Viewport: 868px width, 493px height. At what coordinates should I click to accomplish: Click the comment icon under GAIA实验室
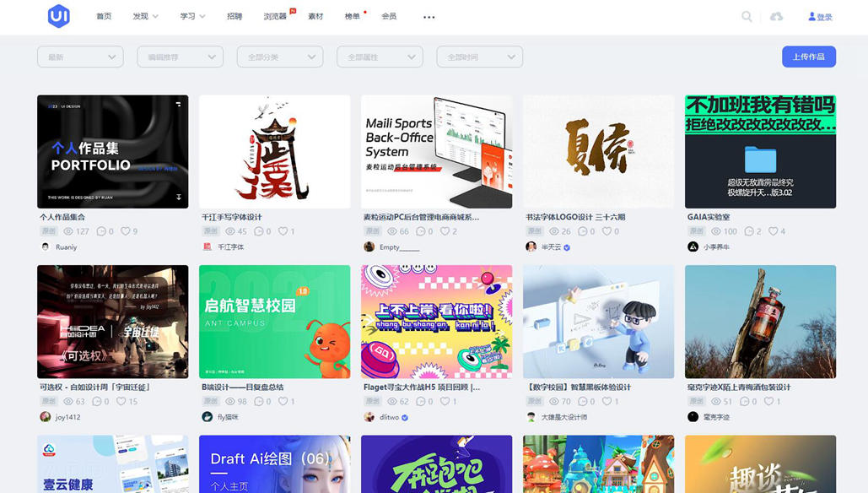749,231
